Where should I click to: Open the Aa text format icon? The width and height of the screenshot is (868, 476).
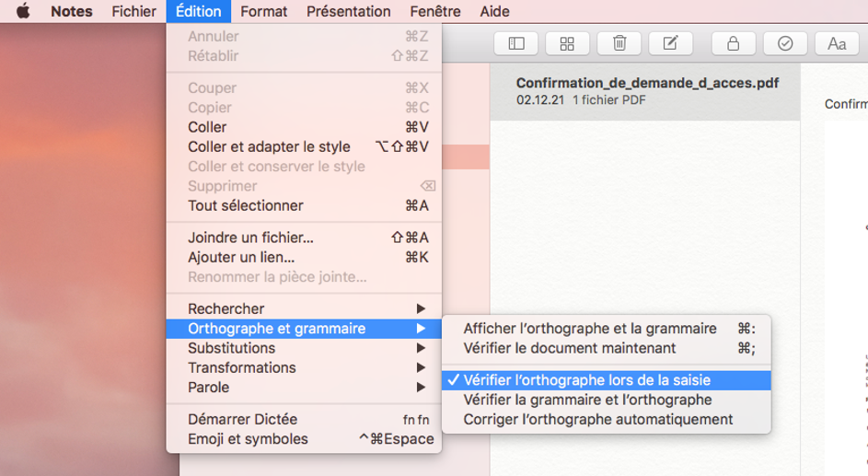(x=837, y=43)
